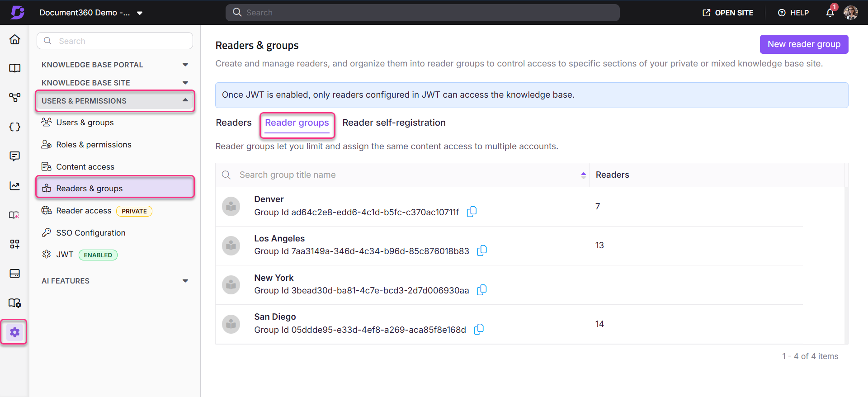
Task: Expand the Knowledge Base Site section
Action: coord(185,83)
